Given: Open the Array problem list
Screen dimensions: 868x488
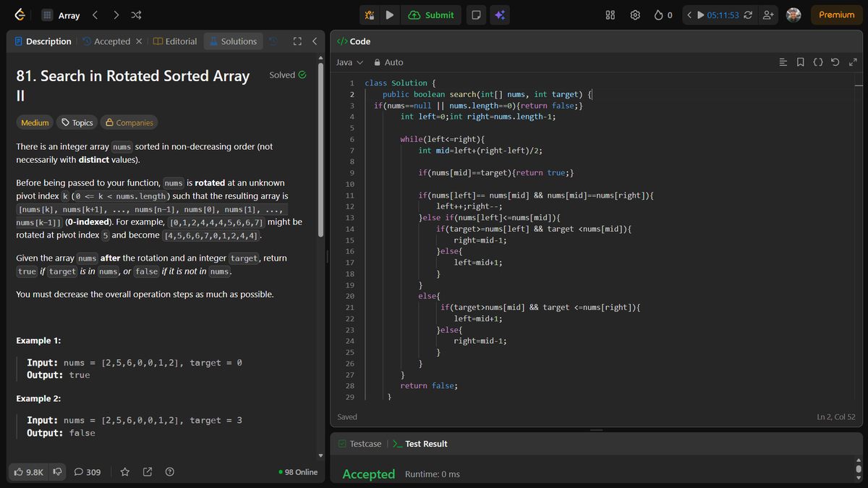Looking at the screenshot, I should pyautogui.click(x=61, y=15).
